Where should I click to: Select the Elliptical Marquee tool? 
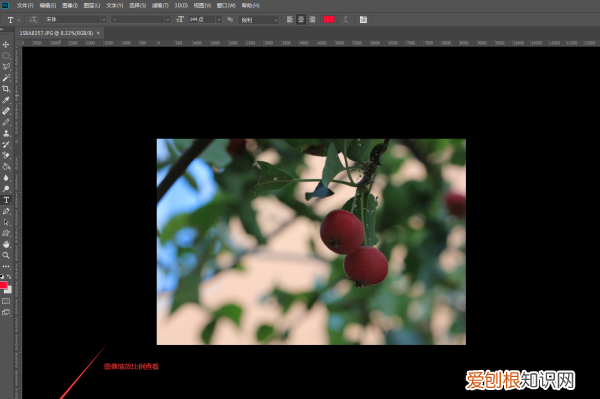(x=6, y=55)
